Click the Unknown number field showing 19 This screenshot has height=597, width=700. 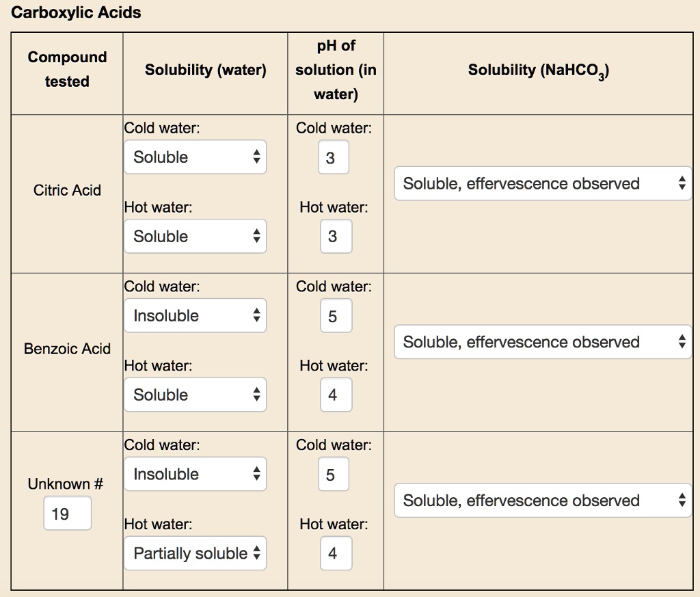67,513
